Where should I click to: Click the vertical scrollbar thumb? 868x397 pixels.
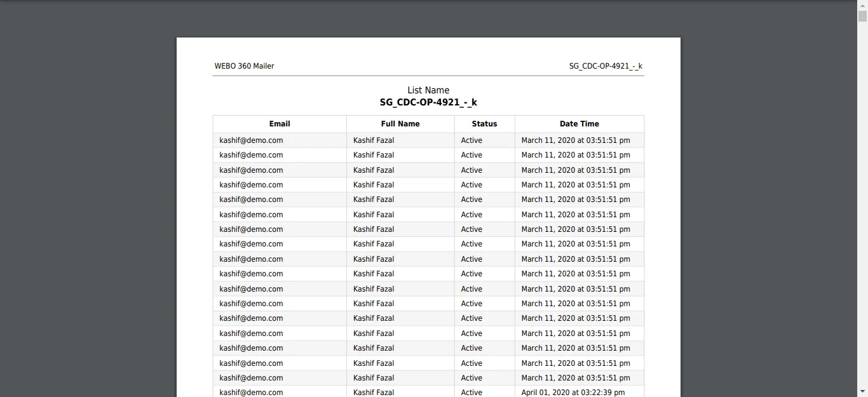click(862, 16)
